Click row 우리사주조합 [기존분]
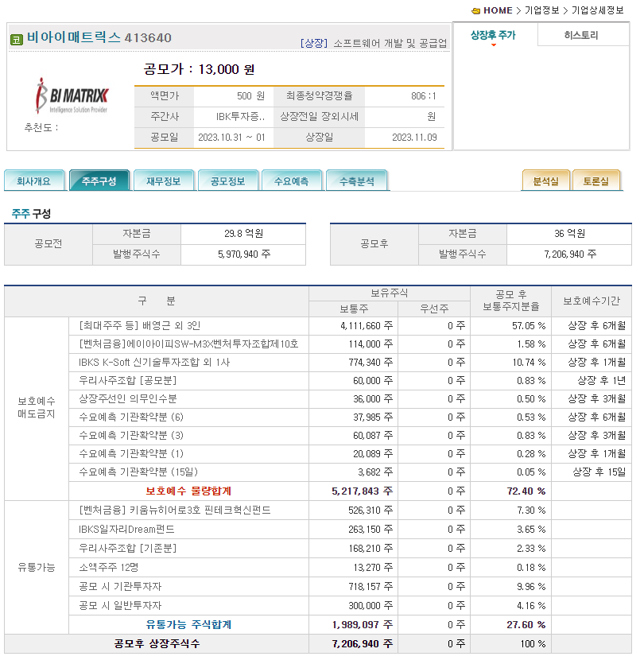644x664 pixels. 127,548
